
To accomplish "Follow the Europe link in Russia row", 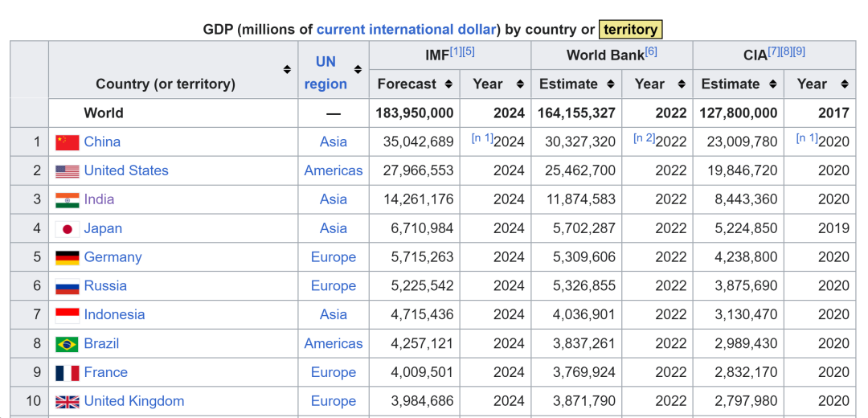I will (x=334, y=285).
